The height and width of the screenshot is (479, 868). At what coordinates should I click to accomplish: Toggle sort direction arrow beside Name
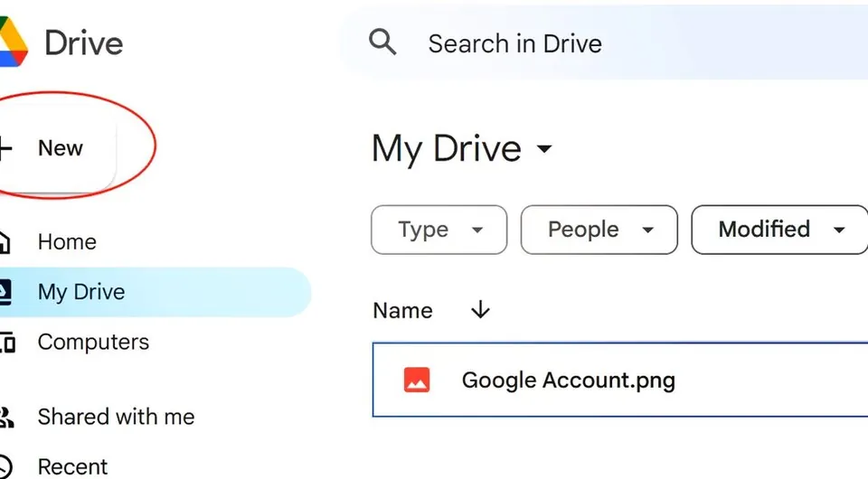pyautogui.click(x=480, y=310)
